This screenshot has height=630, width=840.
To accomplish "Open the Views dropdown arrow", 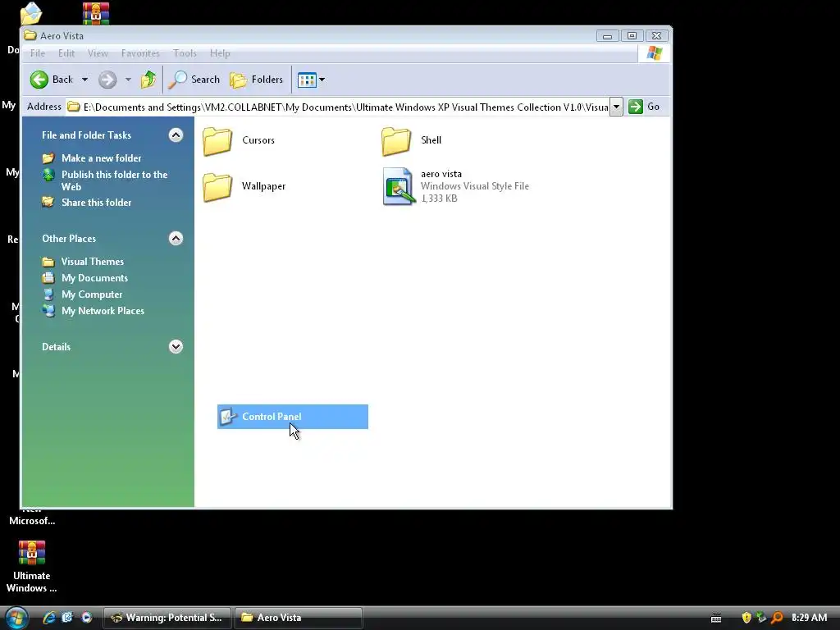I will click(322, 80).
